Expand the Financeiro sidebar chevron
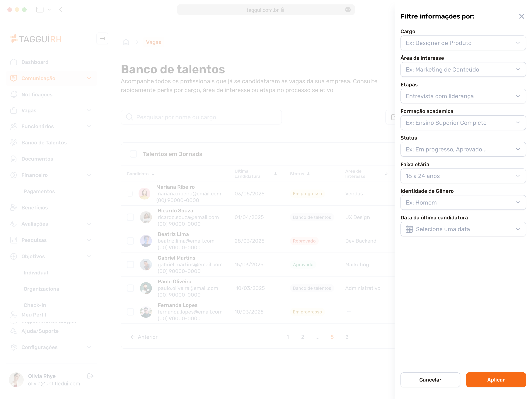The height and width of the screenshot is (399, 532). pos(89,175)
